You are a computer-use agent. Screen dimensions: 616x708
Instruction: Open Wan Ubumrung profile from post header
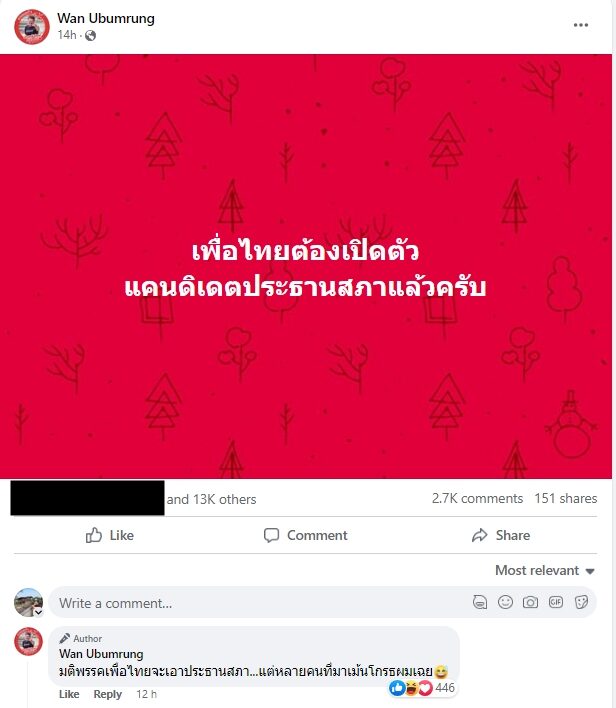pos(106,19)
